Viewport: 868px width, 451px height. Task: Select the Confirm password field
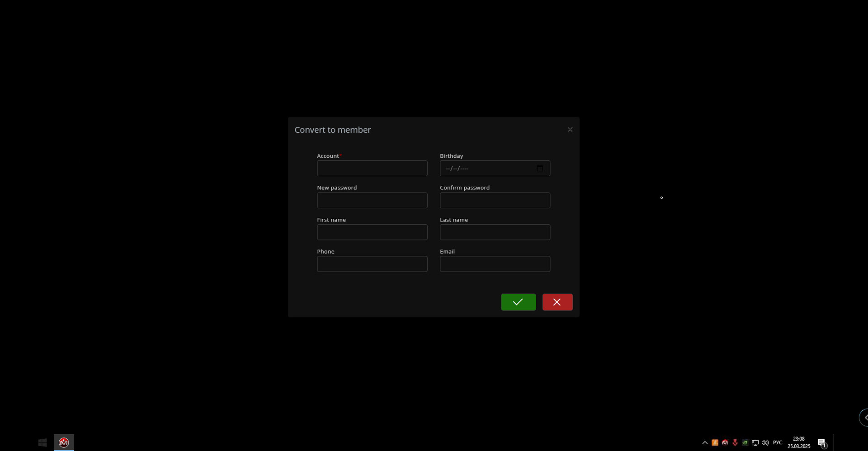pyautogui.click(x=495, y=201)
